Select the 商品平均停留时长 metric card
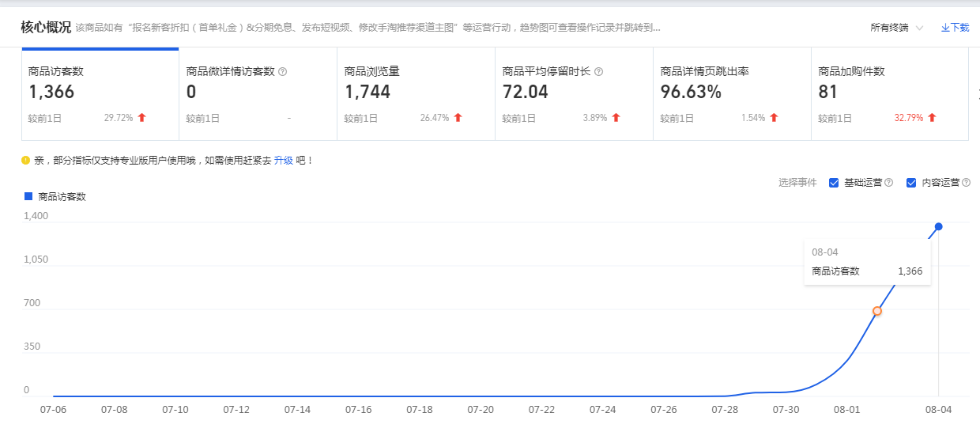The image size is (980, 432). pos(575,94)
